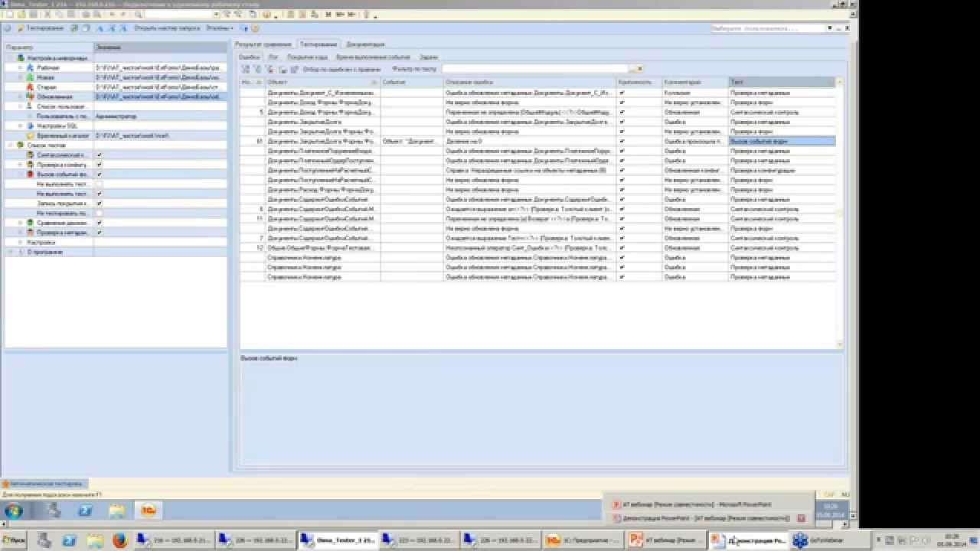Sort by the Комментарий column header
The height and width of the screenshot is (551, 980).
695,82
